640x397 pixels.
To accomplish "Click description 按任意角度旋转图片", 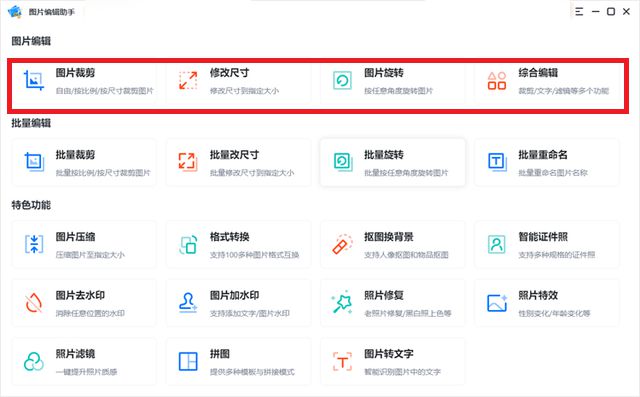I will (399, 91).
